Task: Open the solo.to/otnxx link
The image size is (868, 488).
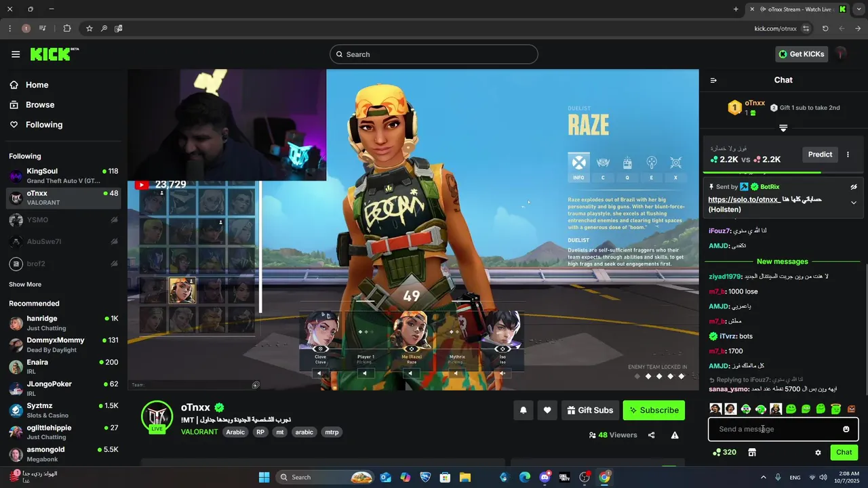Action: point(744,200)
